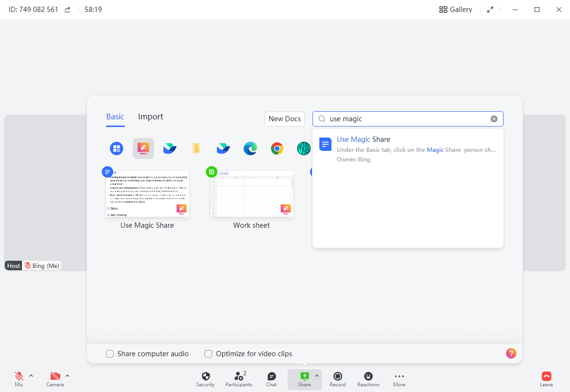Switch to the Import tab
Viewport: 570px width, 392px height.
coord(151,117)
